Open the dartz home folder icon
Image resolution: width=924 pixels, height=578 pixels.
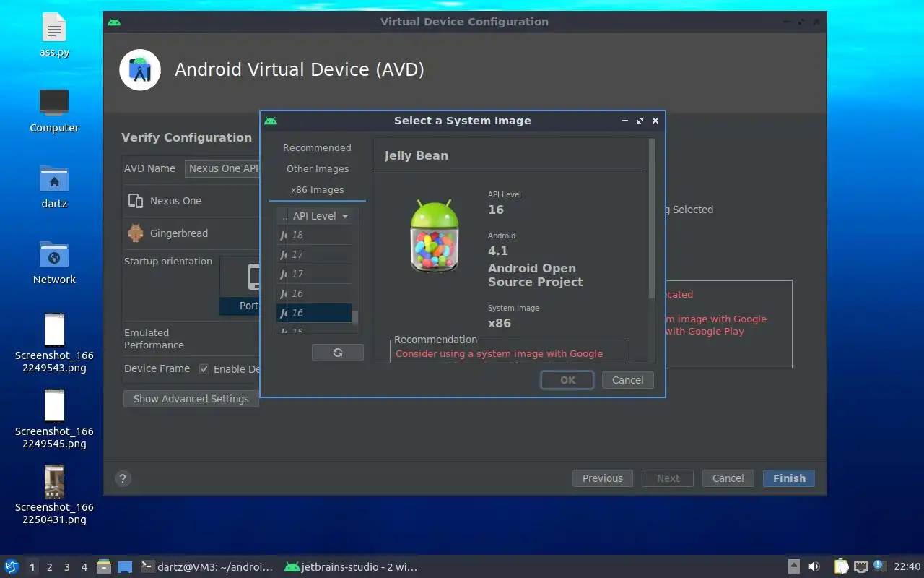point(54,187)
